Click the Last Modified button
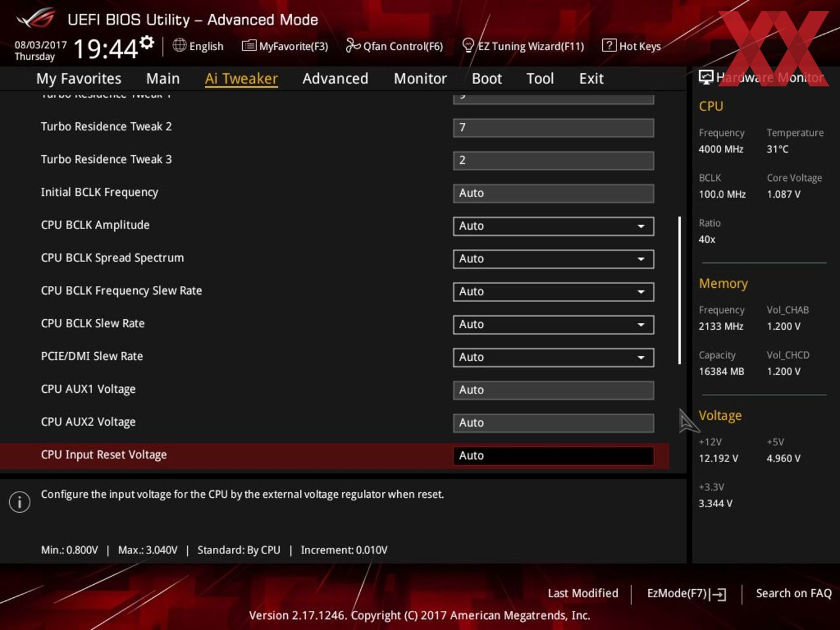Viewport: 840px width, 630px height. click(583, 593)
